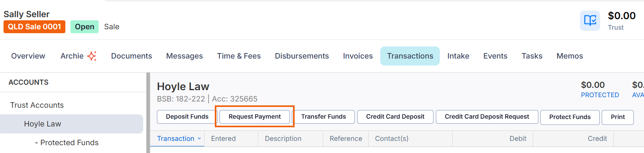This screenshot has width=644, height=153.
Task: Click the Request Payment button
Action: [x=255, y=117]
